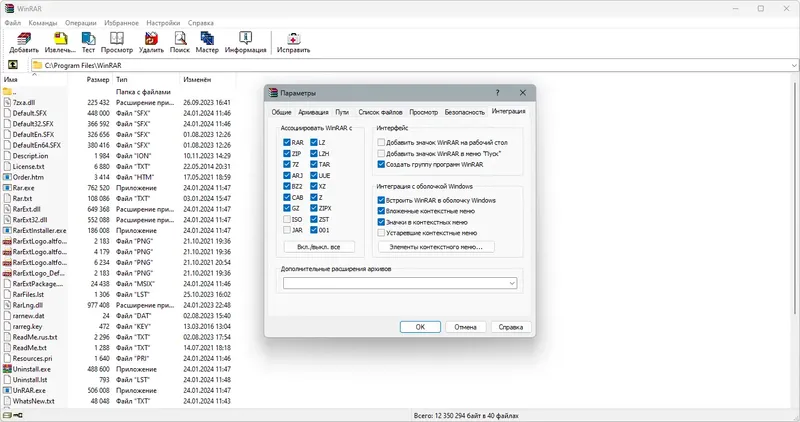Switch to the Общие tab
Screen dimensions: 800x422
pos(281,112)
